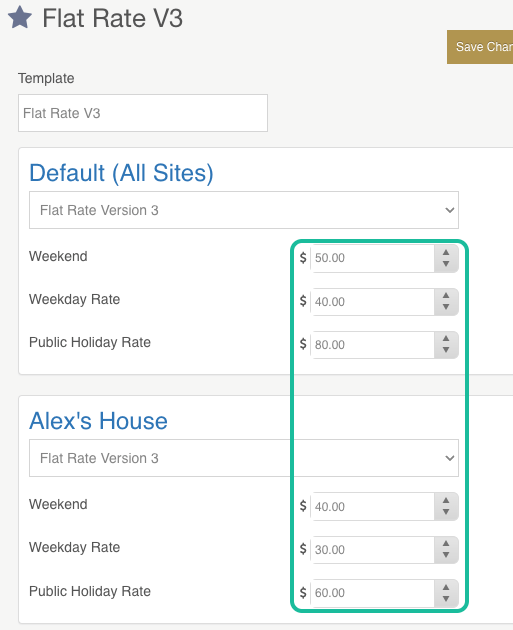Viewport: 513px width, 630px height.
Task: Click chevron arrow of Default sites dropdown
Action: 450,210
